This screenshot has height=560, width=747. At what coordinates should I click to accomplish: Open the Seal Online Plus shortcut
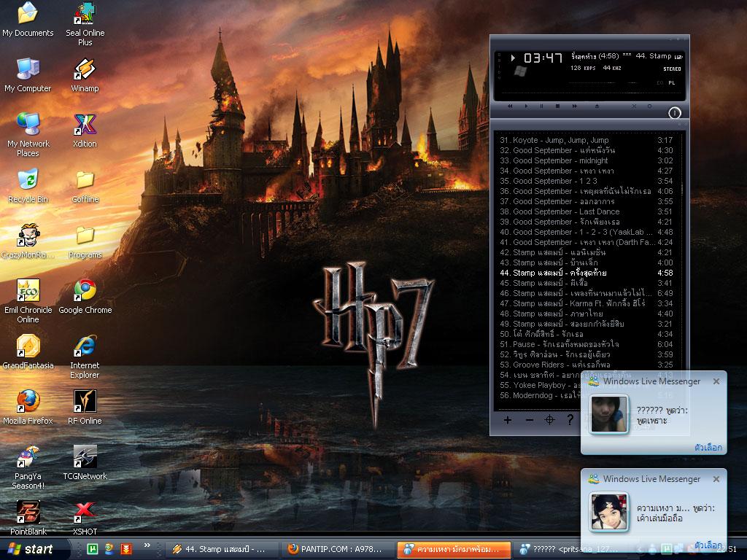[85, 24]
